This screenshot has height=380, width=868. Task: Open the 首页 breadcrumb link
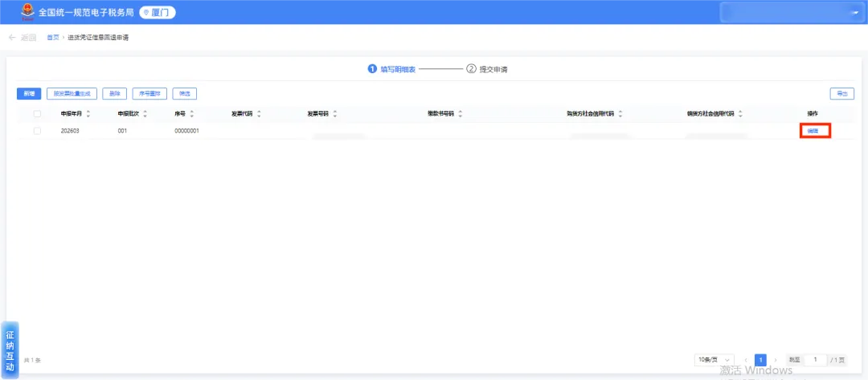pyautogui.click(x=52, y=38)
